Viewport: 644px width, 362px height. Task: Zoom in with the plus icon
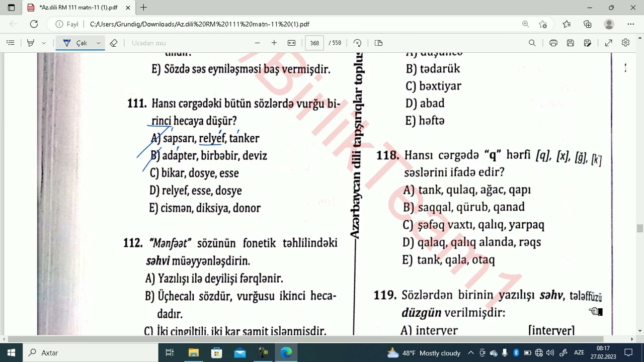click(274, 43)
